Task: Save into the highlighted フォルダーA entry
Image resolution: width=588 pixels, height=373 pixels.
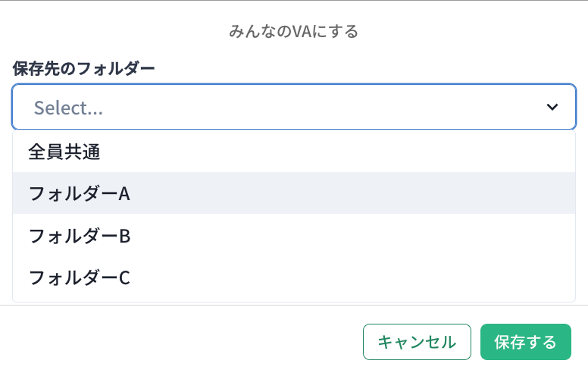Action: tap(80, 193)
